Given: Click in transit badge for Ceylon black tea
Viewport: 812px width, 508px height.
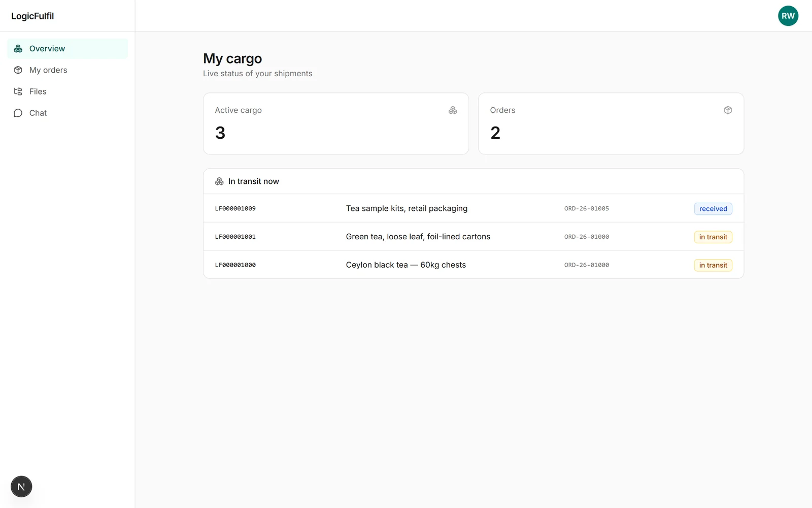Looking at the screenshot, I should (x=713, y=265).
